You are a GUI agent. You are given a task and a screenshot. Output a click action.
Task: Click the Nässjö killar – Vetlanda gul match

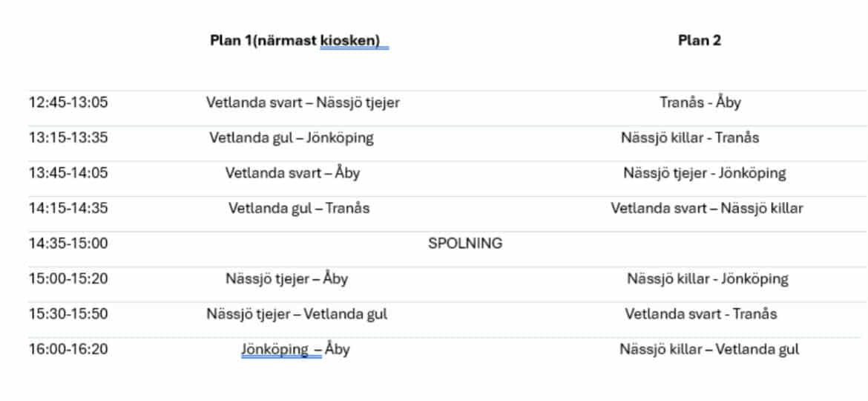pyautogui.click(x=709, y=349)
